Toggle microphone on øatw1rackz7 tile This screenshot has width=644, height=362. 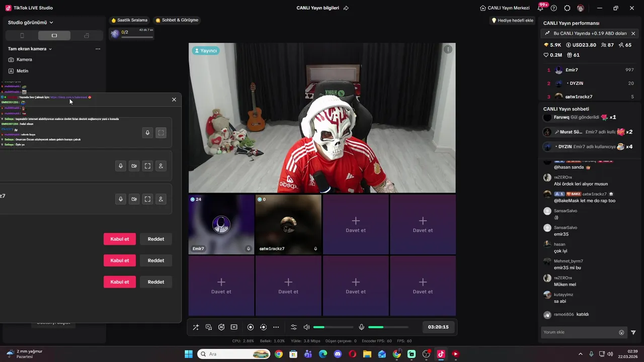[315, 248]
